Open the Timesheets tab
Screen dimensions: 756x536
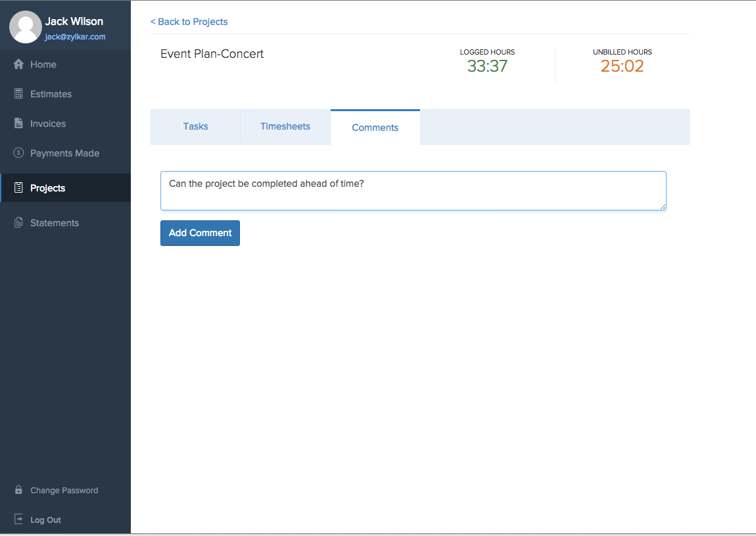click(x=285, y=126)
